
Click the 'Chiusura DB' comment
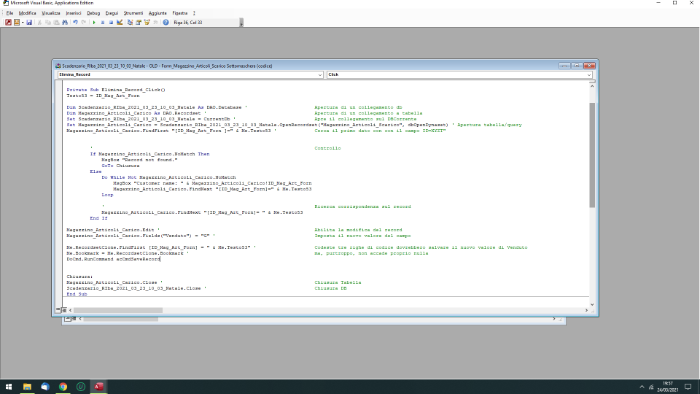point(330,288)
